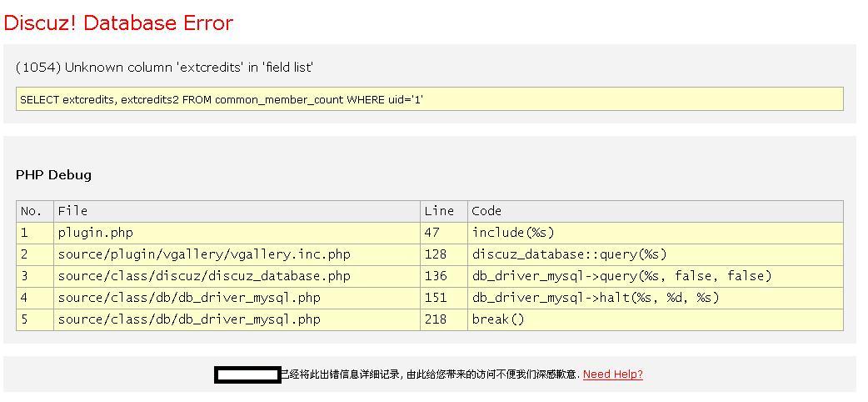
Task: Select db_driver_mysql.php path in row 4
Action: [189, 298]
